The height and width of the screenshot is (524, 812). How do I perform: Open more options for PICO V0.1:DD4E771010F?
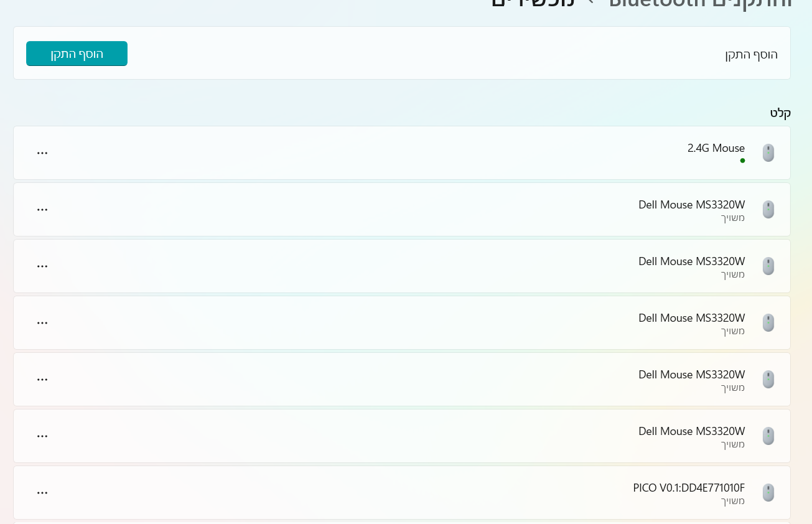click(42, 493)
